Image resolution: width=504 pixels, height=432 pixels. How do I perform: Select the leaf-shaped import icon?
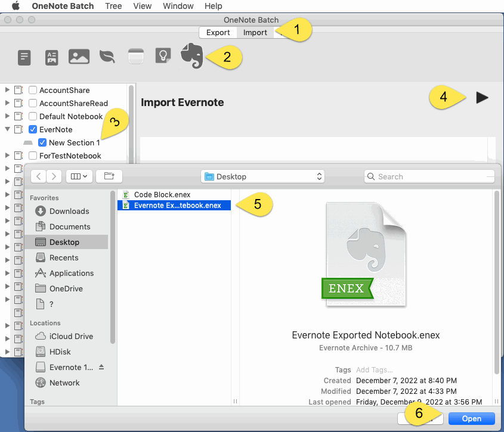[106, 57]
